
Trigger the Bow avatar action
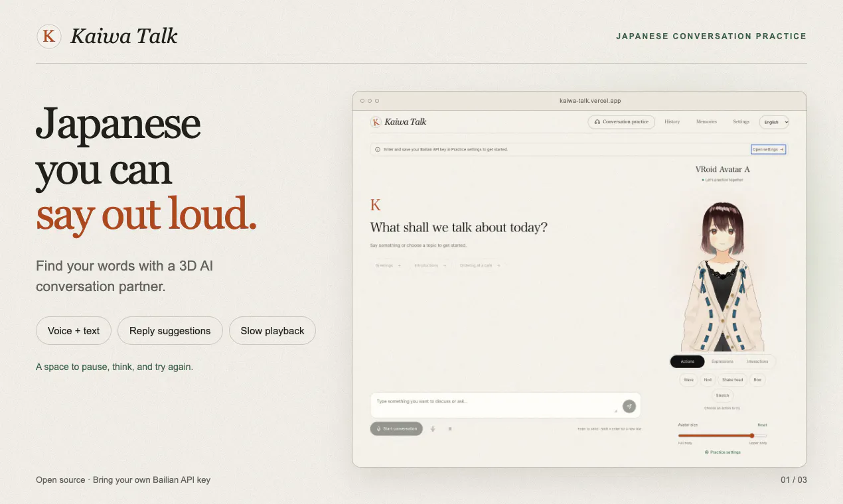757,380
